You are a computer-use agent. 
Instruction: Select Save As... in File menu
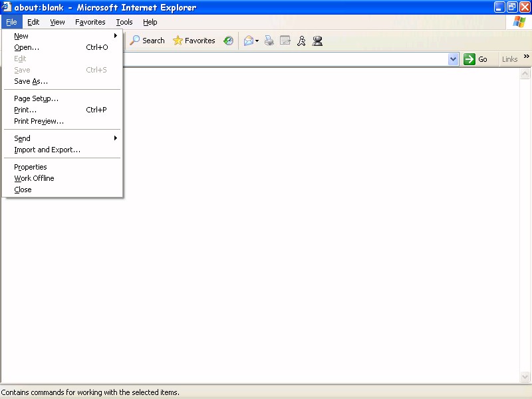pos(63,81)
